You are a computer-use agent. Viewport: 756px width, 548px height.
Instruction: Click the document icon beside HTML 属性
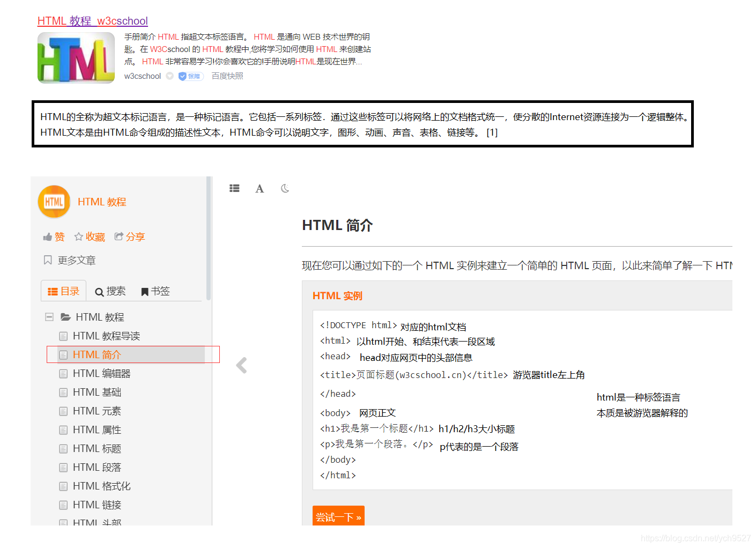coord(63,430)
